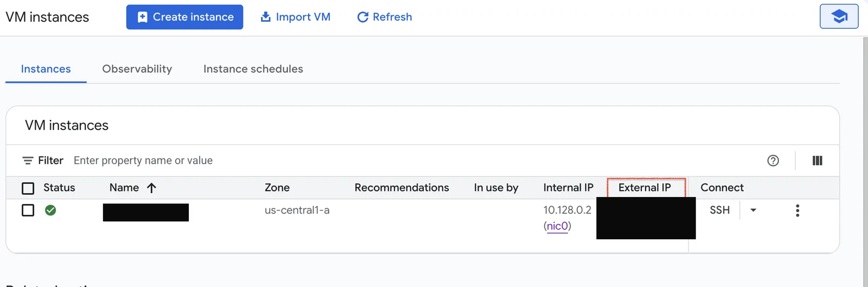Check the us-central1-a instance row checkbox
This screenshot has width=868, height=287.
pos(28,210)
